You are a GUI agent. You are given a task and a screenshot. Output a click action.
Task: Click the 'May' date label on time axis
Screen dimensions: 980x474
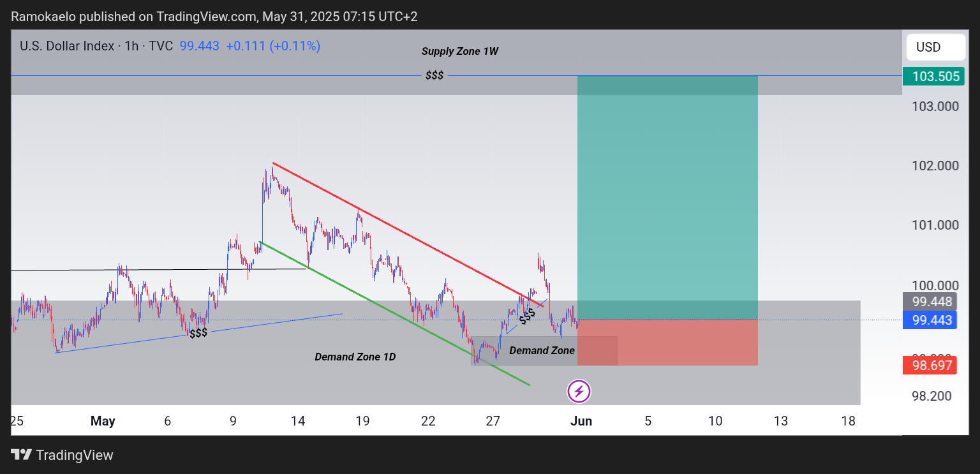(103, 421)
